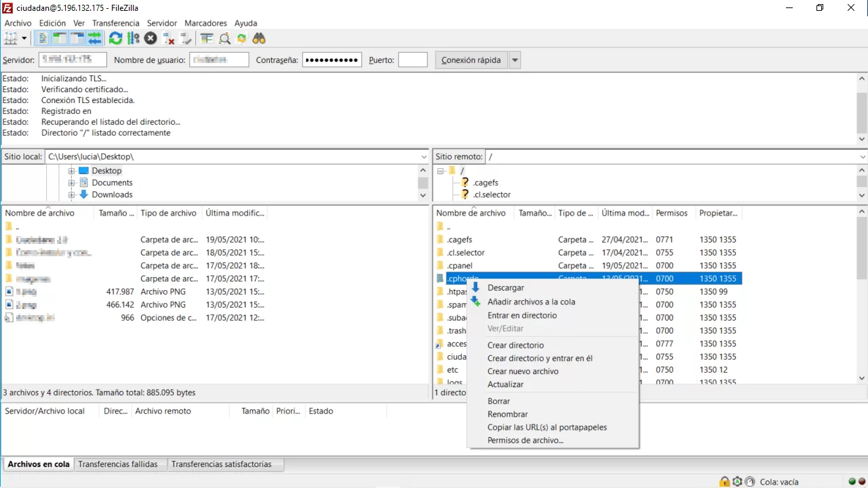Disconnect from the current server
The width and height of the screenshot is (868, 488).
coord(168,39)
